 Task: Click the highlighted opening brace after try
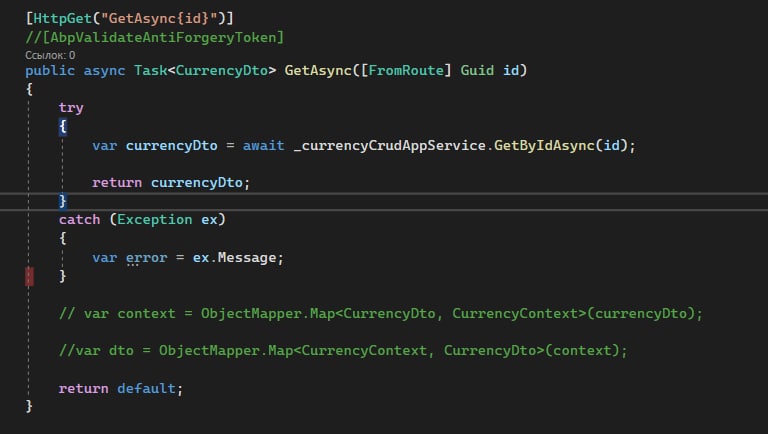coord(63,126)
